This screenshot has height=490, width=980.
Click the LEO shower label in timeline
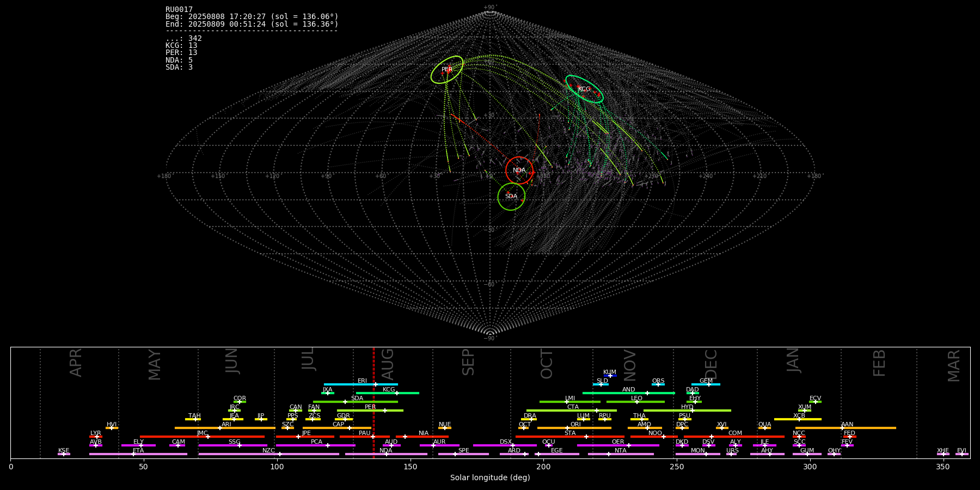tap(637, 399)
